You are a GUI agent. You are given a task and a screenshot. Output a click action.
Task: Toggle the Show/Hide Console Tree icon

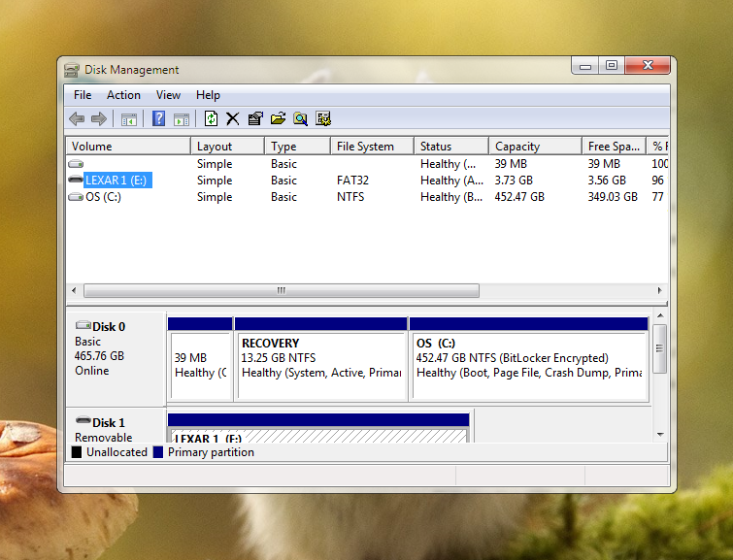click(x=128, y=119)
